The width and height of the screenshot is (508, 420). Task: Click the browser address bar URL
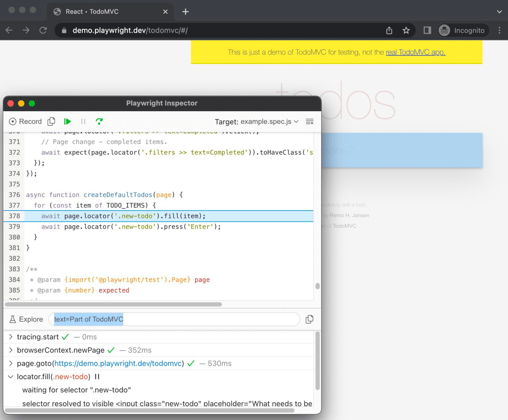point(130,30)
